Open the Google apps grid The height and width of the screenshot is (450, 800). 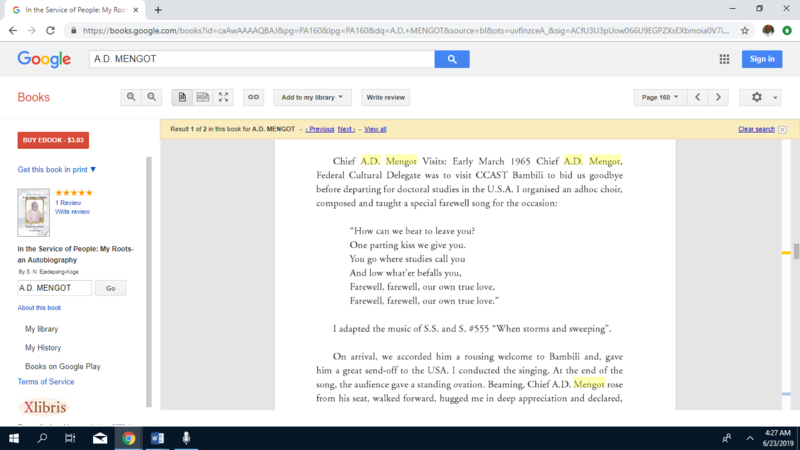[x=724, y=59]
